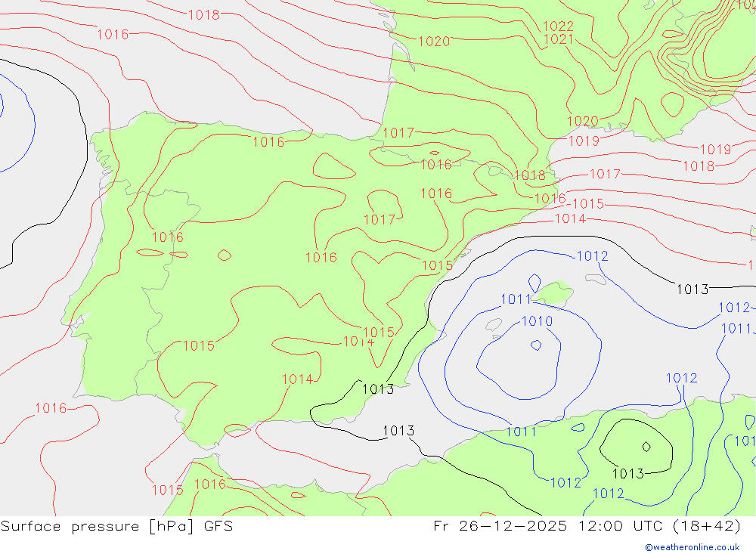
Task: Click the red 1022 isobar label
Action: [x=558, y=26]
